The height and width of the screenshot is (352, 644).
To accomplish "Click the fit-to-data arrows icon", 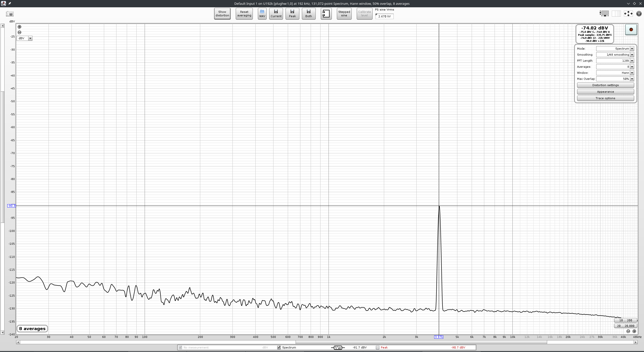I will tap(628, 14).
